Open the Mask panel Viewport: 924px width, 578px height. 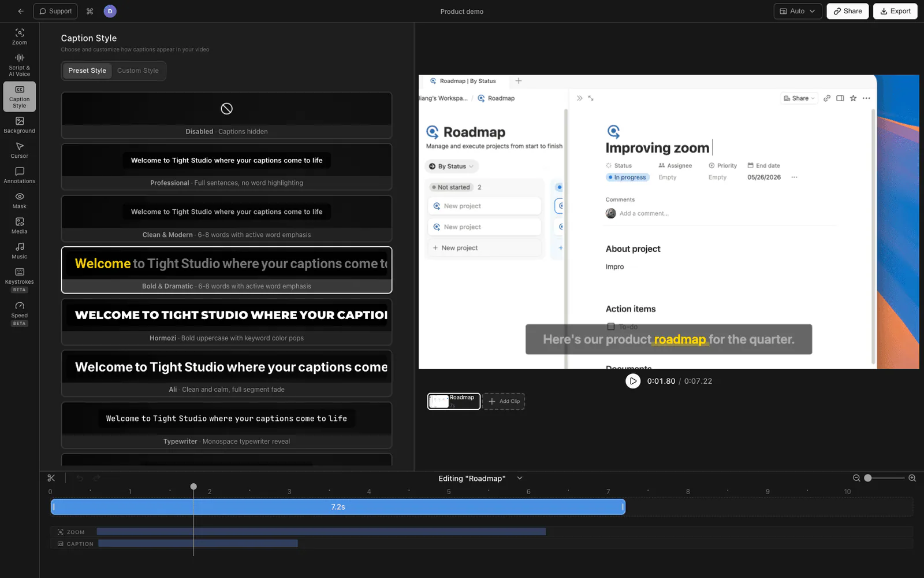[x=20, y=201]
